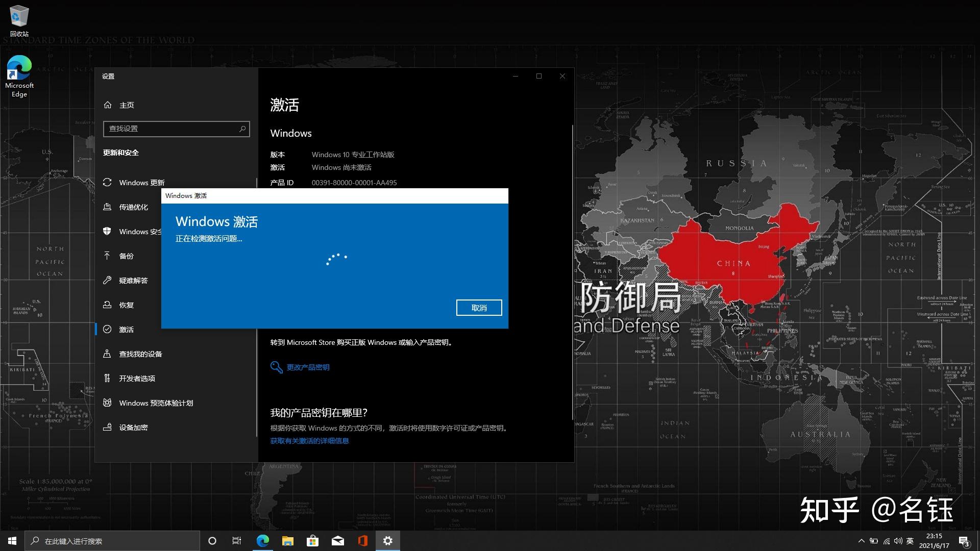Expand hidden system tray icons chevron
The height and width of the screenshot is (551, 980).
coord(861,541)
